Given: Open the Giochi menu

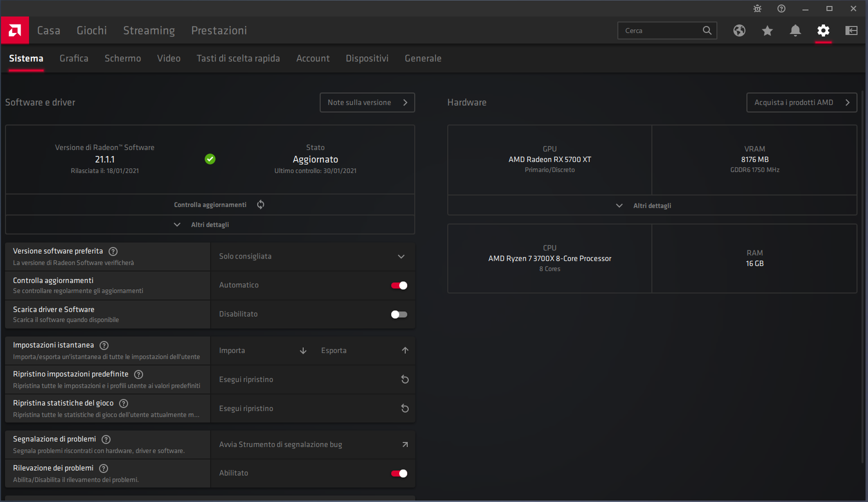Looking at the screenshot, I should [x=92, y=30].
